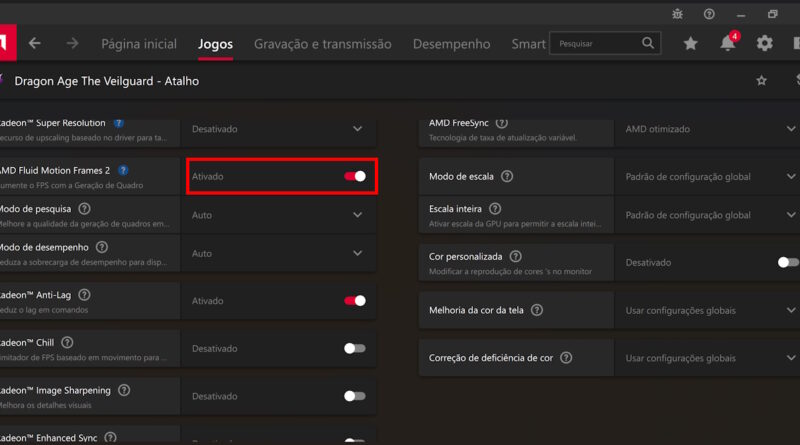Show help for Modo de desempenho

click(x=102, y=247)
